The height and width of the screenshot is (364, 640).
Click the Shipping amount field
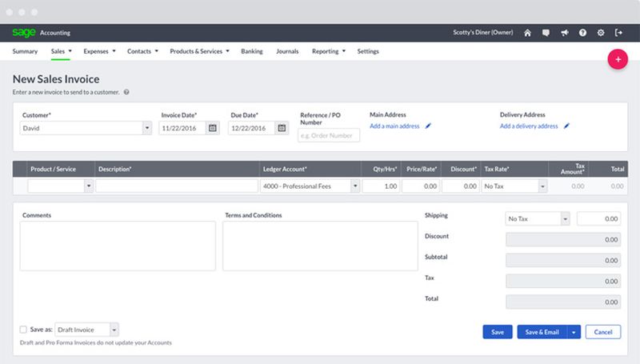click(598, 218)
